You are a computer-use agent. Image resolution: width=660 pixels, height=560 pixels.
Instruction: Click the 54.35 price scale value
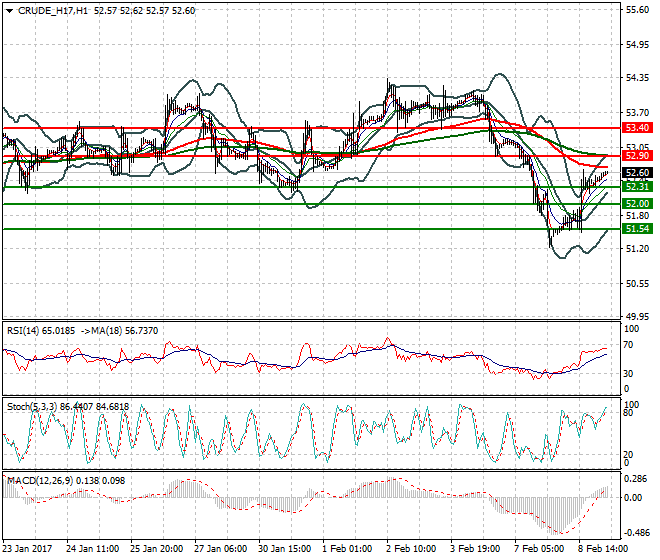(x=637, y=78)
